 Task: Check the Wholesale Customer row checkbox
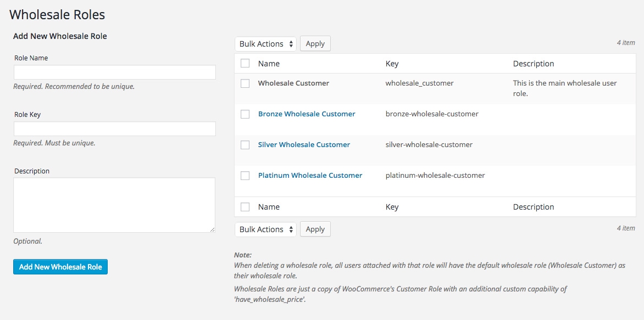pyautogui.click(x=245, y=83)
